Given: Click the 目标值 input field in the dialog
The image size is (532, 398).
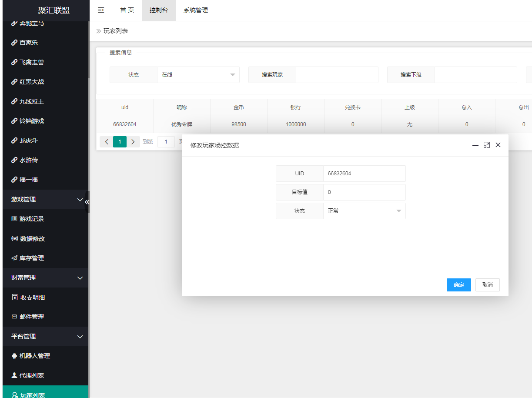Looking at the screenshot, I should coord(364,192).
